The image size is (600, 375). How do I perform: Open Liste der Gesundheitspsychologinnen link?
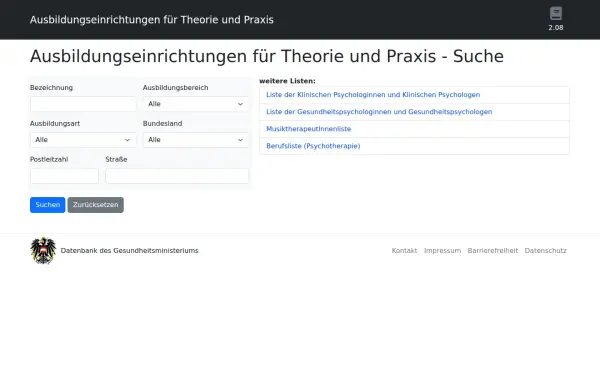379,112
